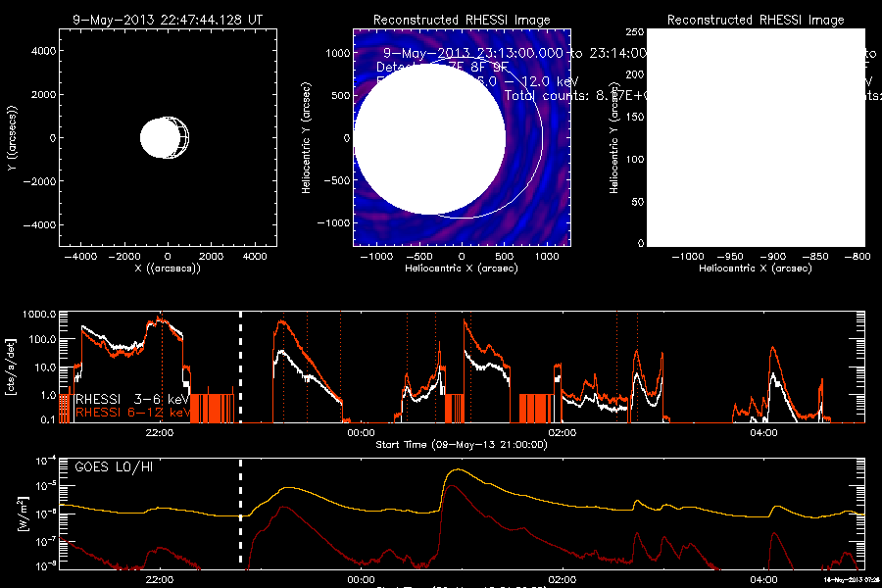882x588 pixels.
Task: Click 'X ((arcsecs))' label under full-disk plot
Action: [168, 269]
